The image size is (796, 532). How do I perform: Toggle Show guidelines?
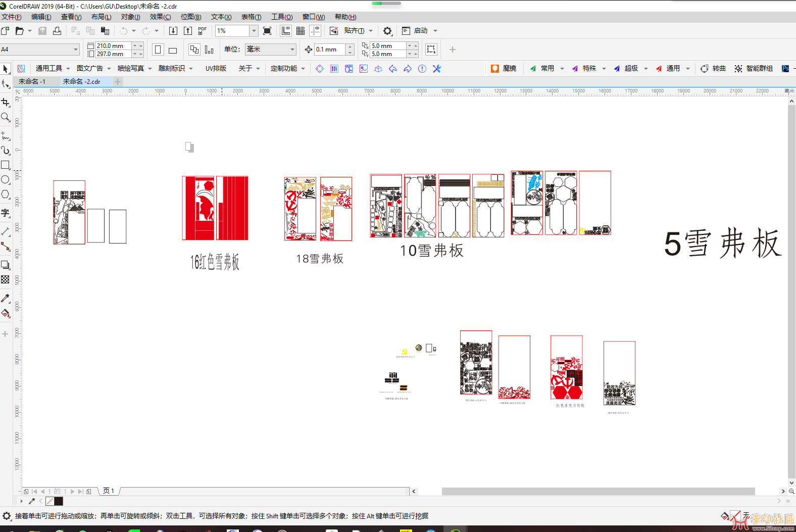(315, 31)
